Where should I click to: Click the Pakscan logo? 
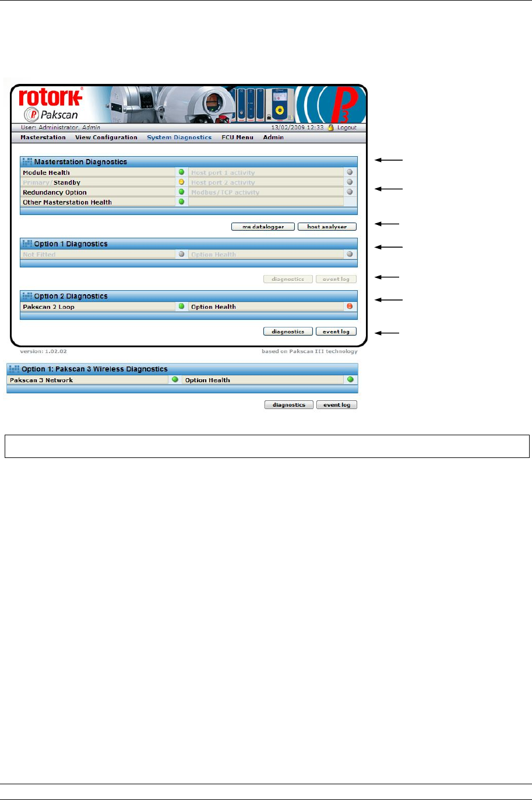(x=51, y=115)
